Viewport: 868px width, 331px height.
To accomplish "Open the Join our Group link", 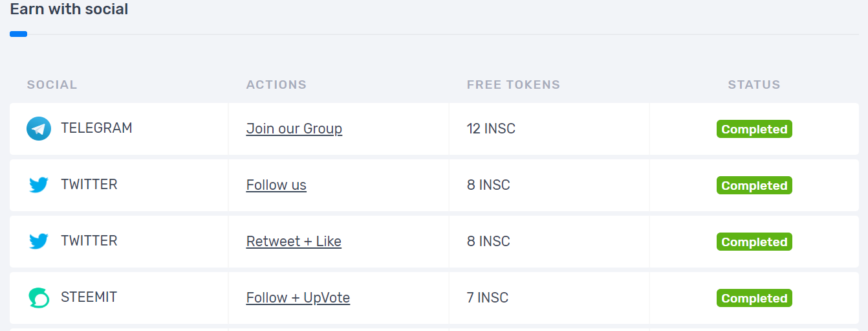I will pos(294,129).
